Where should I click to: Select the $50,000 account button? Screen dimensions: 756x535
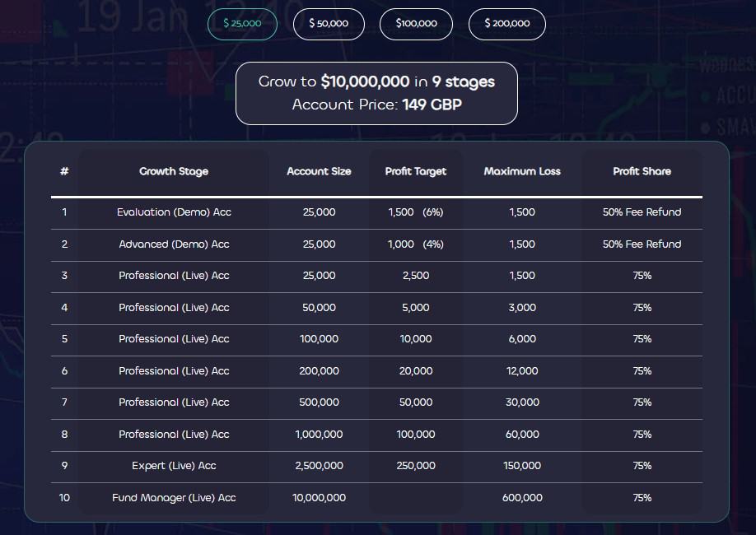(x=329, y=24)
